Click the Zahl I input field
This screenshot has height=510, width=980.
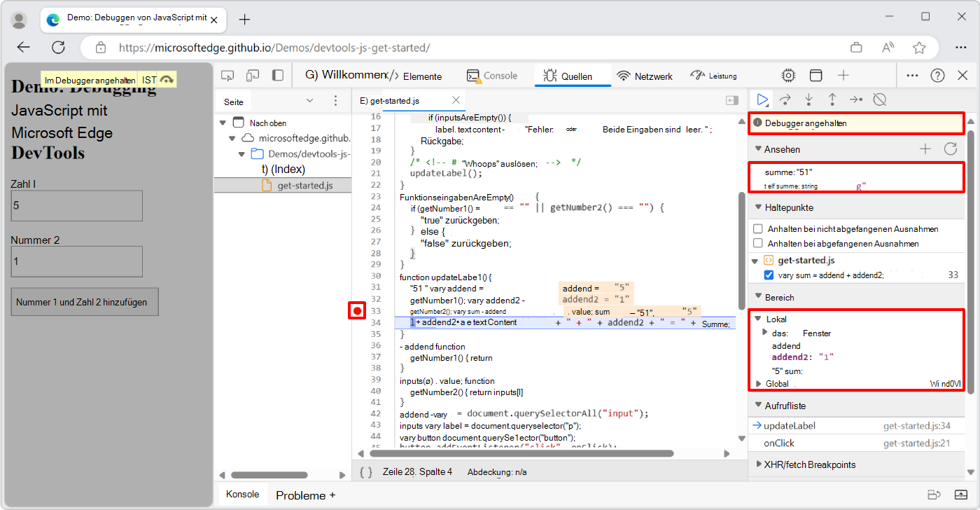(x=76, y=205)
